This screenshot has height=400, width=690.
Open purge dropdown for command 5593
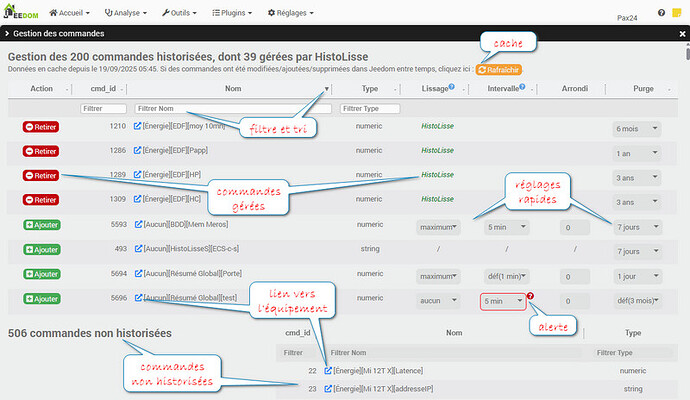[637, 227]
